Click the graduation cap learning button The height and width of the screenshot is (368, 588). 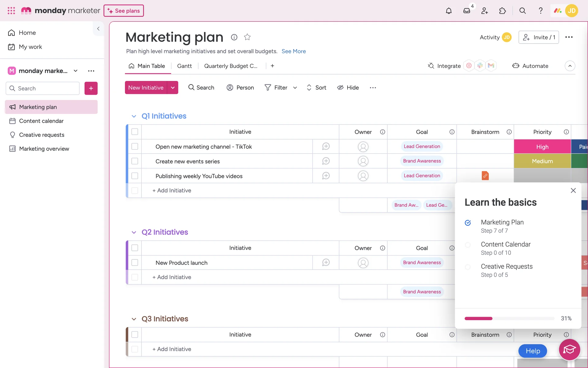[x=569, y=350]
